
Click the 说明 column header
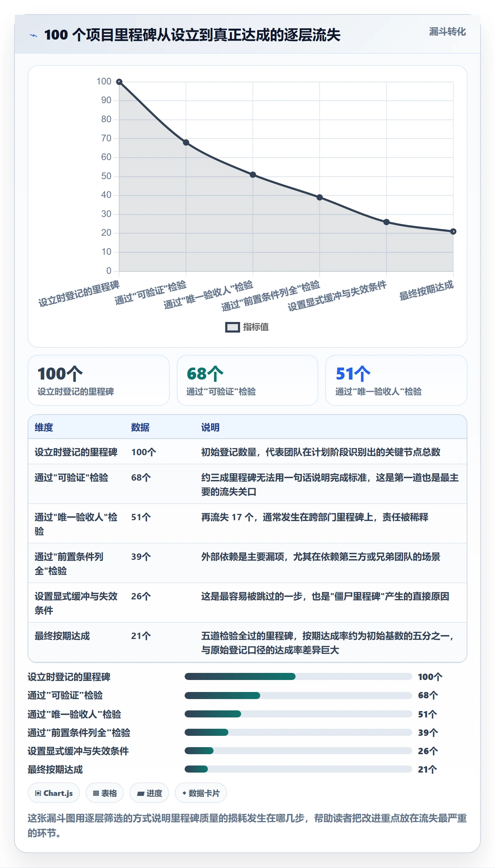tap(210, 427)
